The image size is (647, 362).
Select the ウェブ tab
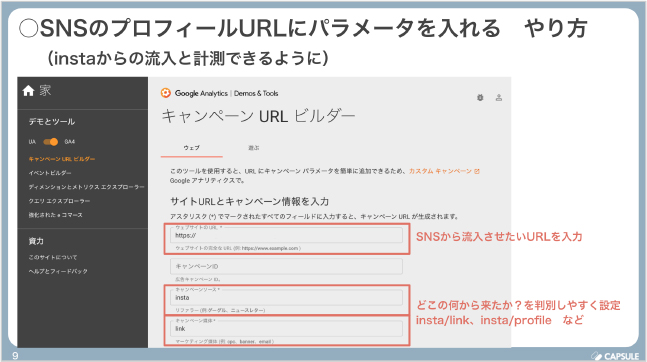(191, 148)
